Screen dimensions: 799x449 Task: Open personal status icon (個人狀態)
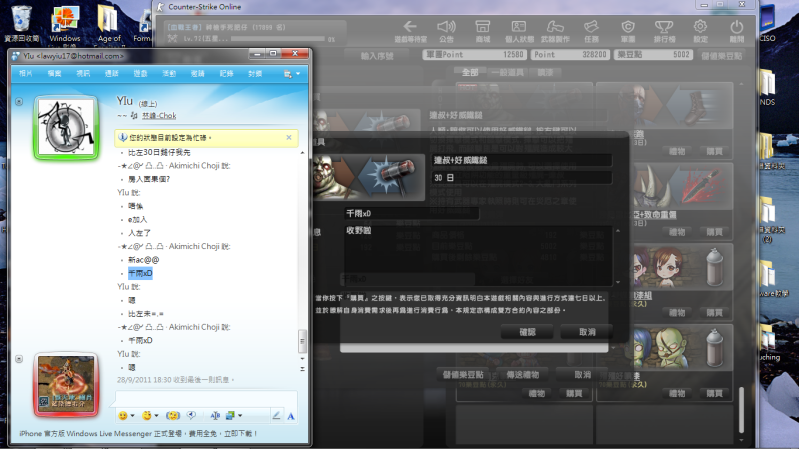pos(519,31)
